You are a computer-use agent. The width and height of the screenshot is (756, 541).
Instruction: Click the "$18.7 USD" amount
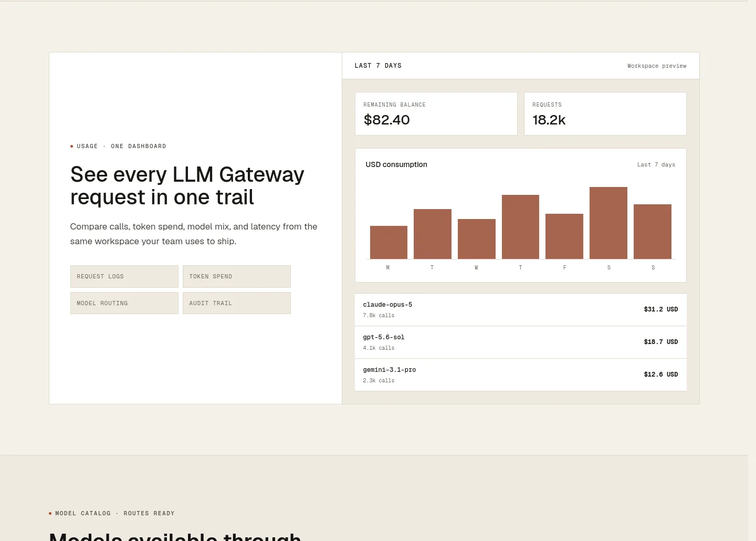click(661, 342)
